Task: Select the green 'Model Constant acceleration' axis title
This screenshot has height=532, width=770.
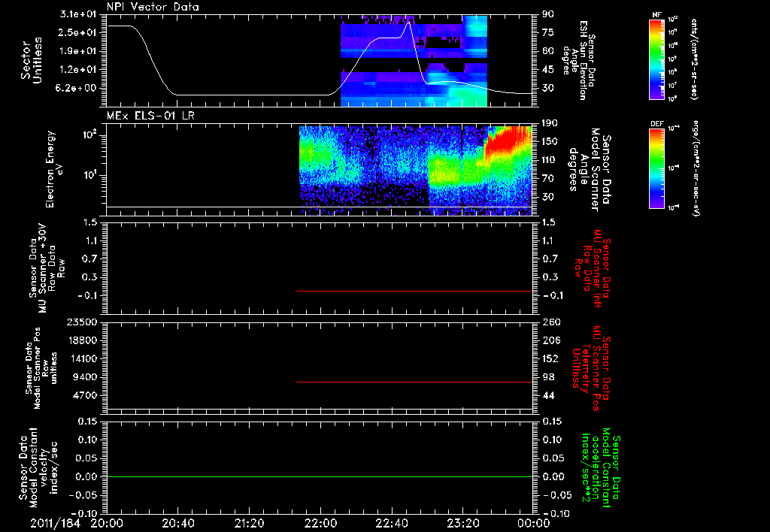Action: [x=601, y=467]
